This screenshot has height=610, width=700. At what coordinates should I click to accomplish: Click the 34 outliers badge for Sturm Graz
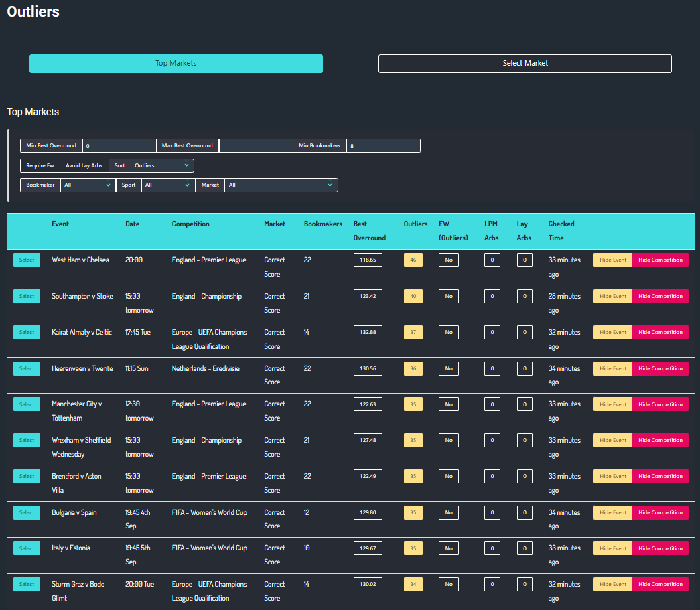click(x=413, y=584)
